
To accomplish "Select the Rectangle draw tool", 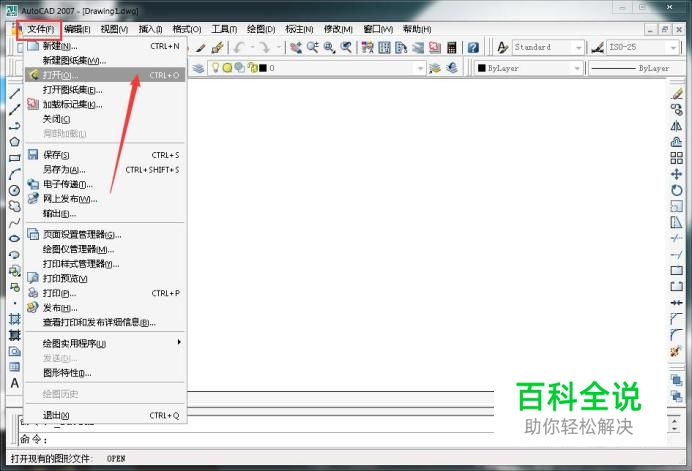I will point(15,158).
